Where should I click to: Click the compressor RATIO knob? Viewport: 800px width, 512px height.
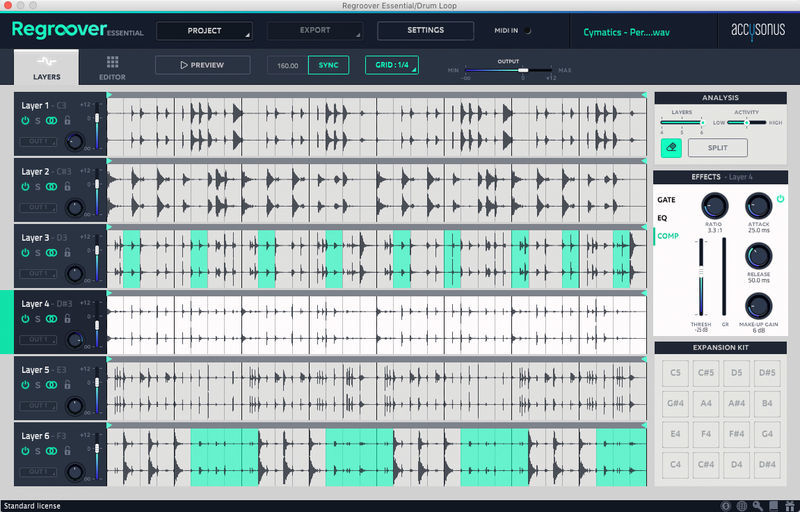pos(714,207)
